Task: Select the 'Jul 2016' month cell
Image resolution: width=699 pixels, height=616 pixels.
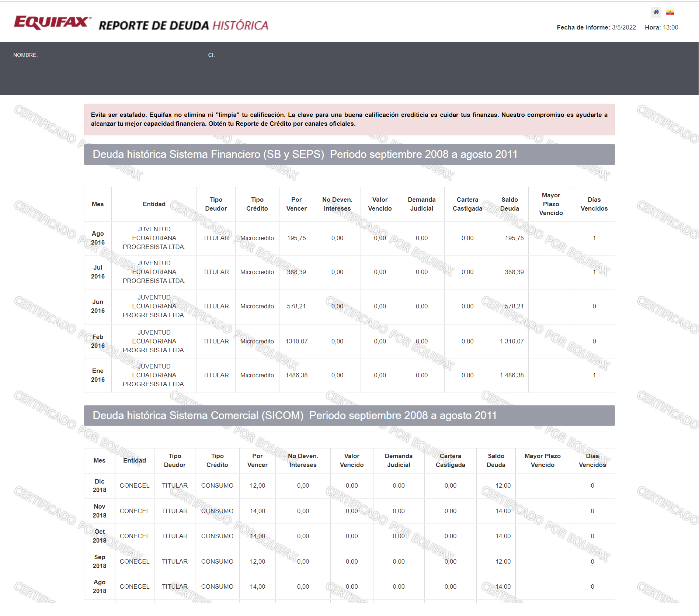Action: click(x=98, y=272)
